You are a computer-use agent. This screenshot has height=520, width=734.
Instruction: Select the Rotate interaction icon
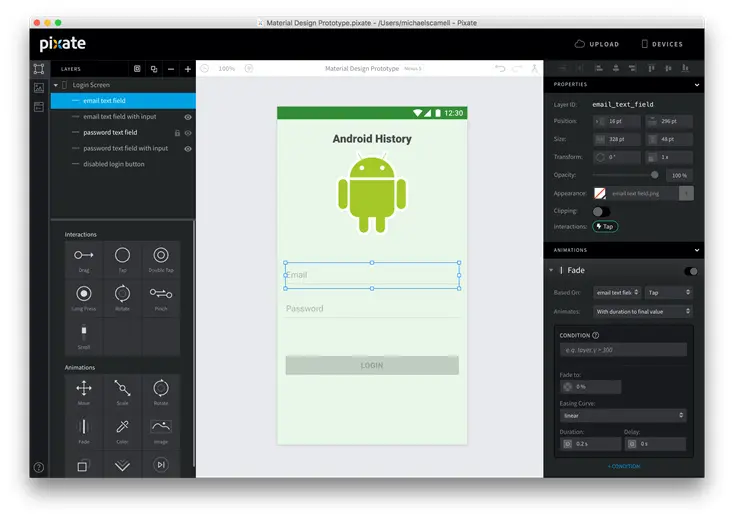pyautogui.click(x=122, y=293)
